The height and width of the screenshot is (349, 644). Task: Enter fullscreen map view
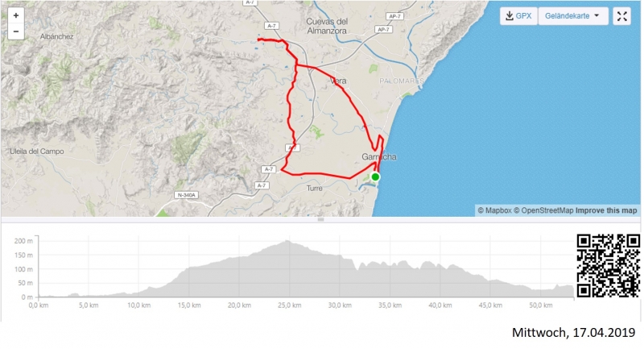point(622,16)
